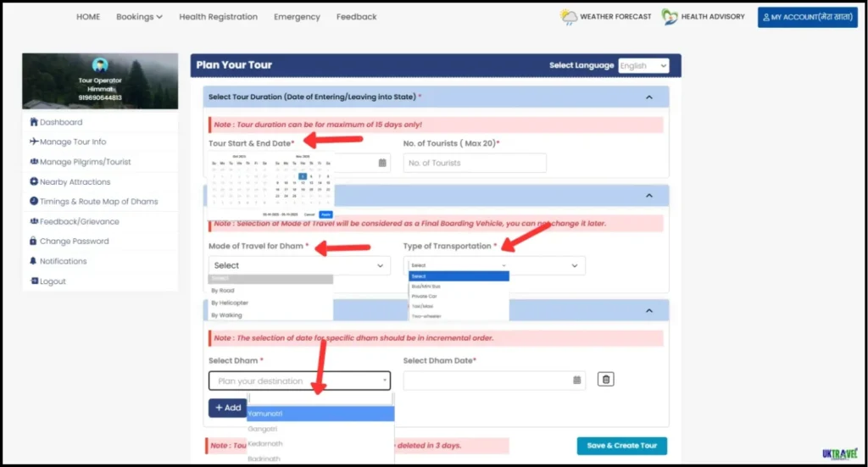The height and width of the screenshot is (467, 868).
Task: Click the Notifications bell icon
Action: (33, 260)
